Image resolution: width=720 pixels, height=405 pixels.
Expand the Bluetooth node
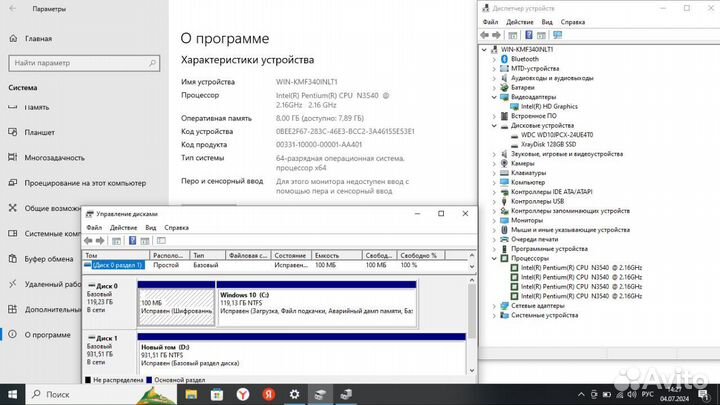(x=494, y=59)
